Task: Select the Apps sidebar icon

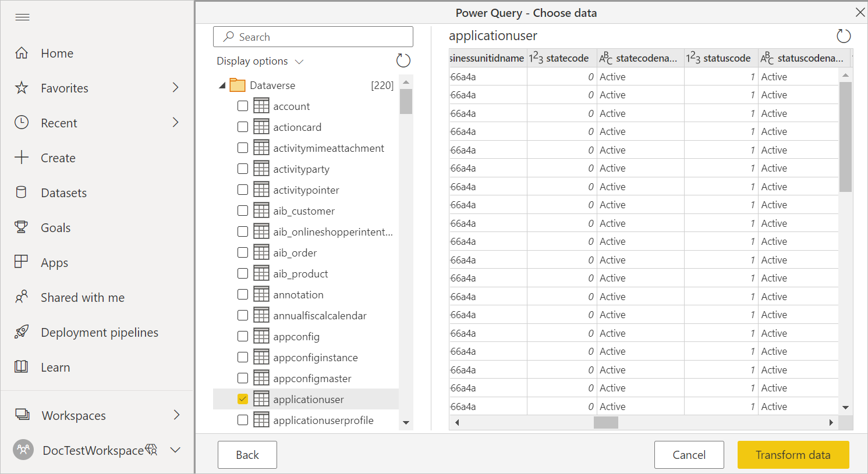Action: [x=22, y=262]
